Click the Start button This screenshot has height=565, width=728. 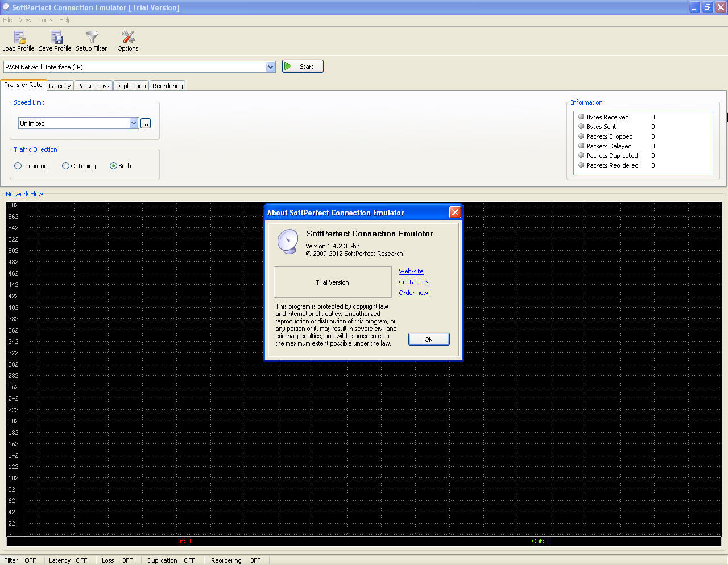tap(303, 67)
